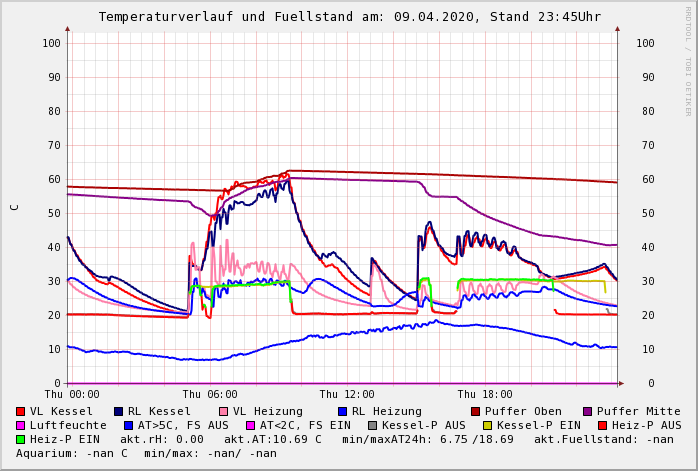The height and width of the screenshot is (471, 698).
Task: Select the pink VL Heizung legend swatch
Action: click(x=224, y=412)
